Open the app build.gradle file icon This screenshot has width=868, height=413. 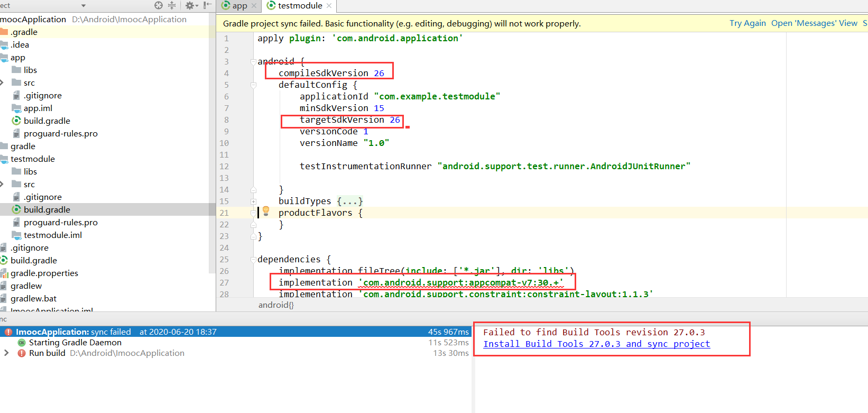16,121
